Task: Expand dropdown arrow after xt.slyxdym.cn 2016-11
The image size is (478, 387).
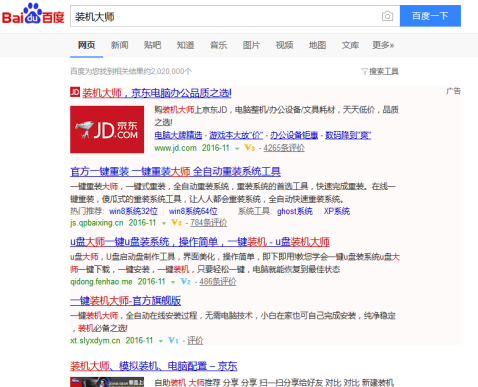Action: (x=161, y=341)
